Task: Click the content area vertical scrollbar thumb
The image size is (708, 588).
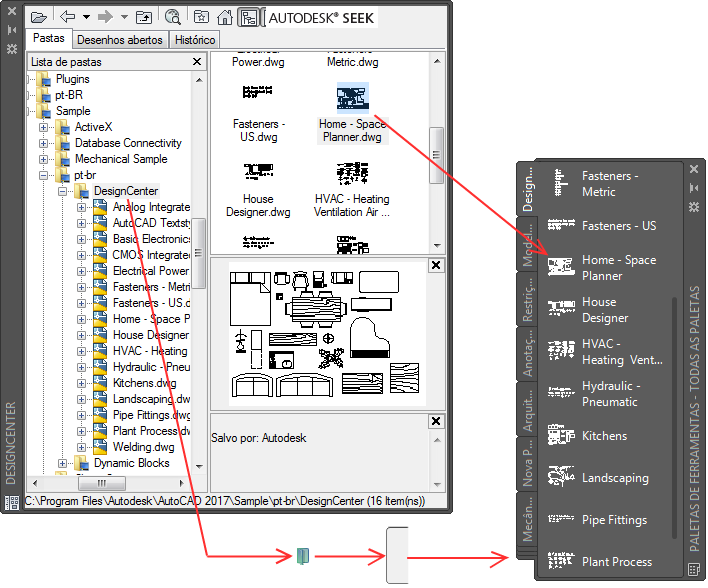Action: [x=437, y=156]
